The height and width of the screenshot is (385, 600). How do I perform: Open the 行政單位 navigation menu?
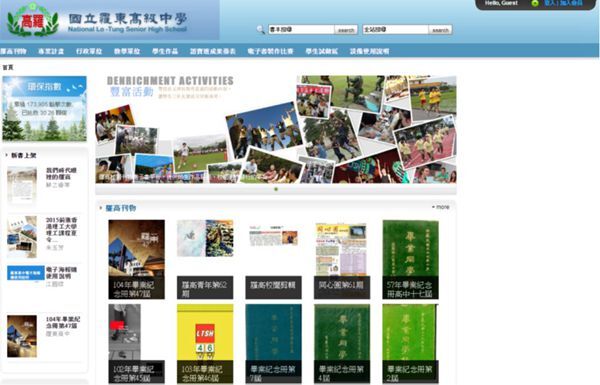tap(89, 51)
